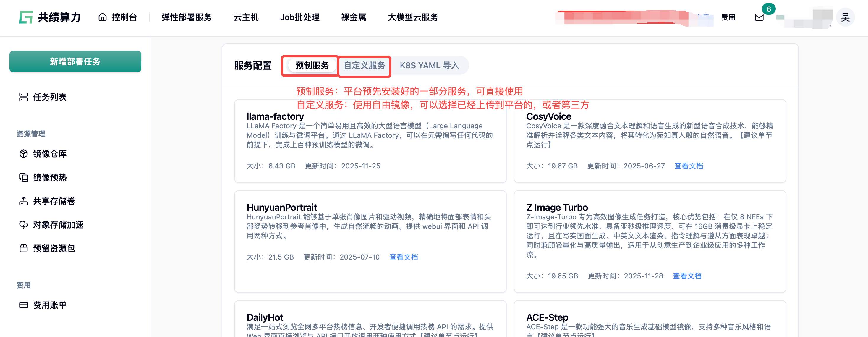Go to 费用账单 in the sidebar

click(x=50, y=305)
